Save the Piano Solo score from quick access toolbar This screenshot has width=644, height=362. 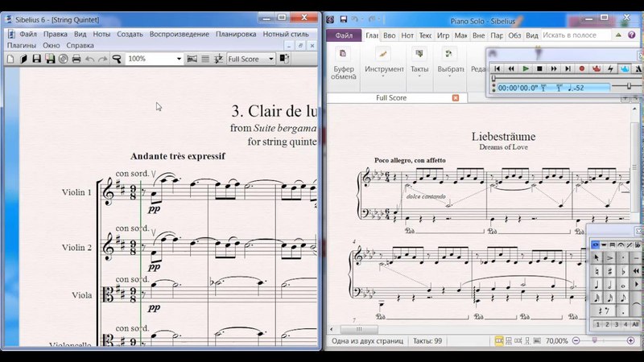point(344,19)
